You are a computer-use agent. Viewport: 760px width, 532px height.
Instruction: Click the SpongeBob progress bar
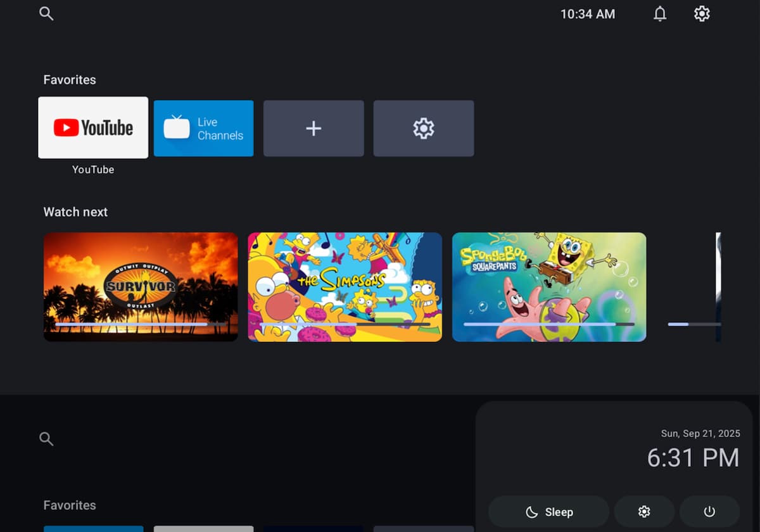[x=549, y=324]
